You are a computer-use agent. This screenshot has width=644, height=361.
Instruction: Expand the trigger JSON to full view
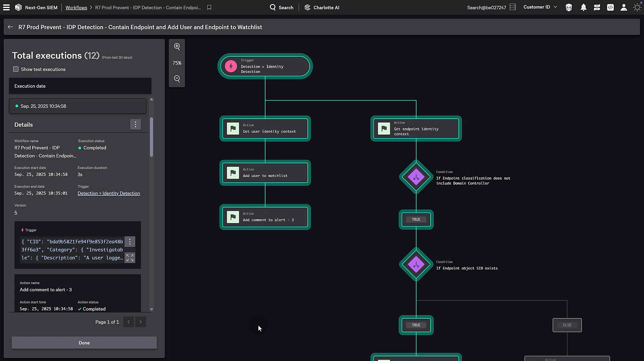130,258
